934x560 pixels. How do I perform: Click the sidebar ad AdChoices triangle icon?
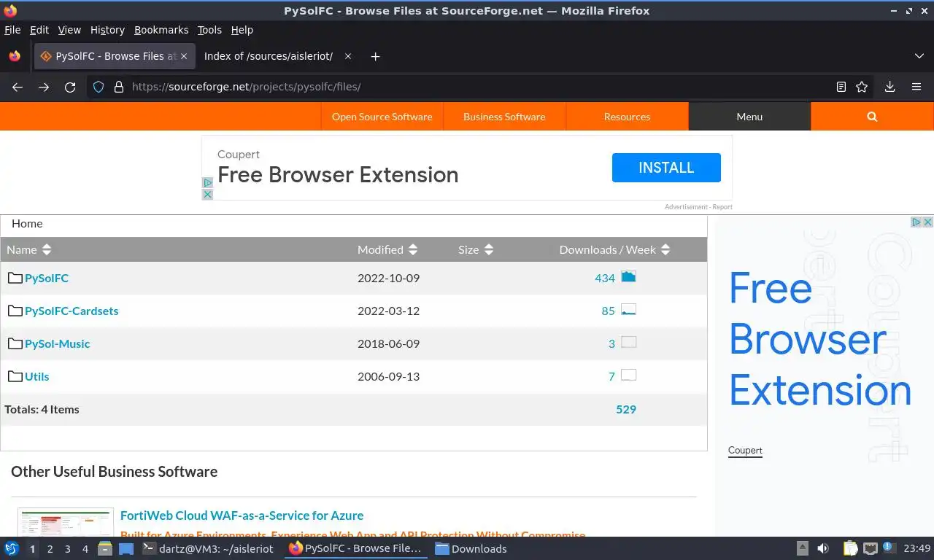pyautogui.click(x=916, y=222)
